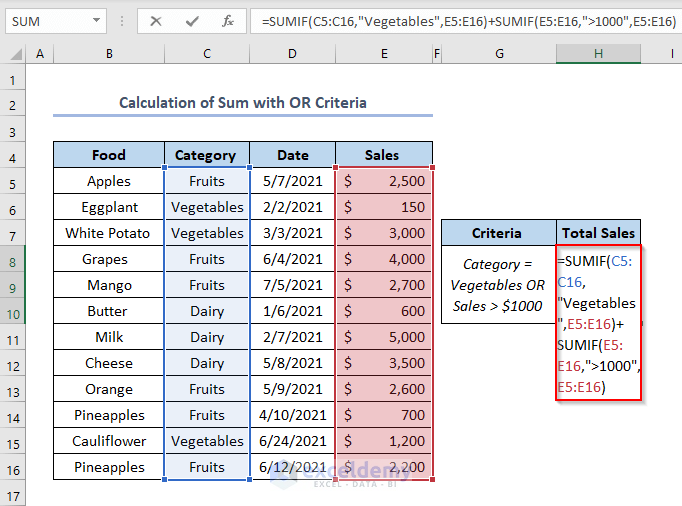Select the 'Eggplant' cell
The height and width of the screenshot is (506, 682).
109,207
